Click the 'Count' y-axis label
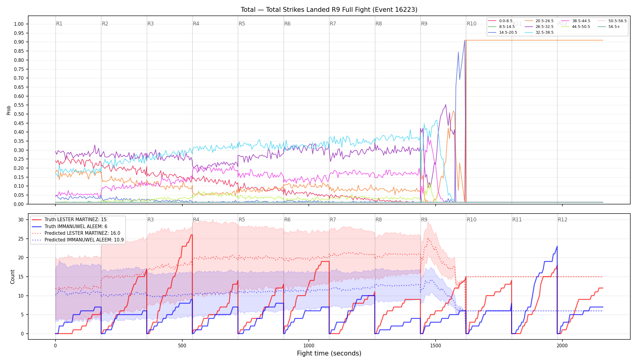 click(12, 277)
